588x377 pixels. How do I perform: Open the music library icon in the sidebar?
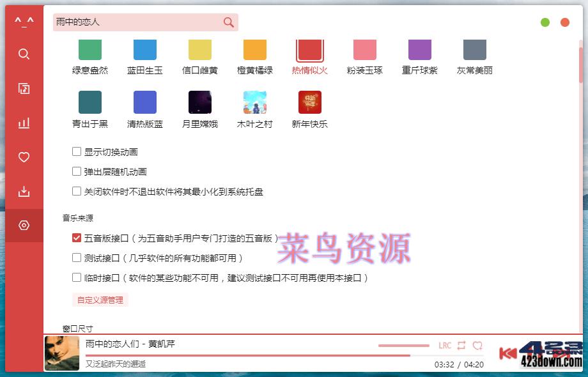pos(24,88)
